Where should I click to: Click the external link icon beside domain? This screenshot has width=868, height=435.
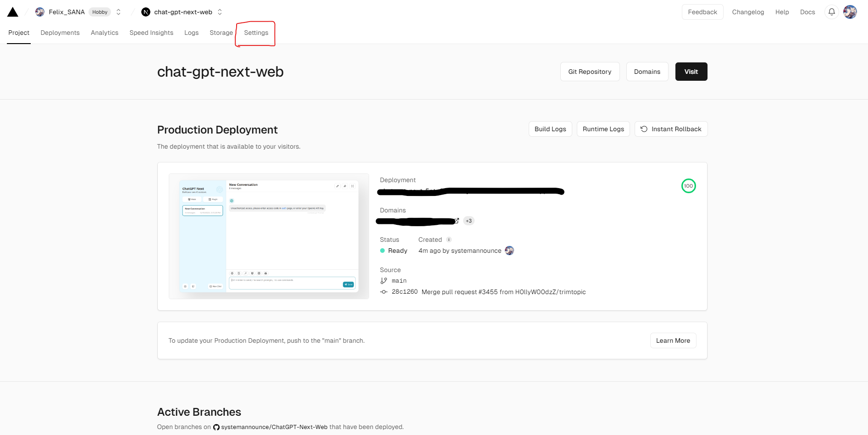pos(457,221)
